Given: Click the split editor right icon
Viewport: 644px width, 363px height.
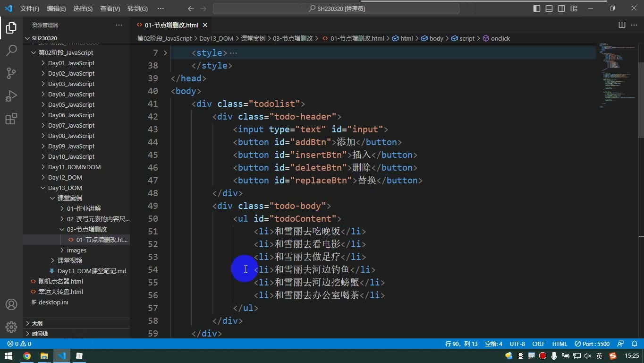Looking at the screenshot, I should click(x=622, y=25).
